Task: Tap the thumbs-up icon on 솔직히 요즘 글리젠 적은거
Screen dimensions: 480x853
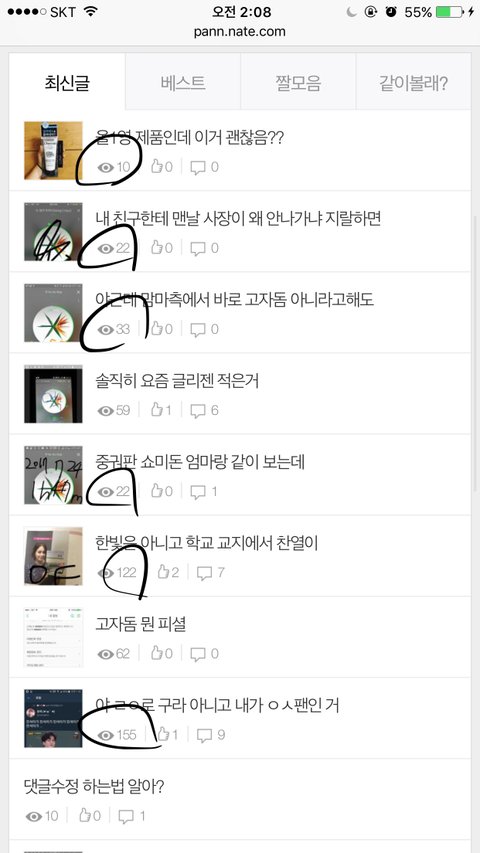Action: click(x=157, y=410)
